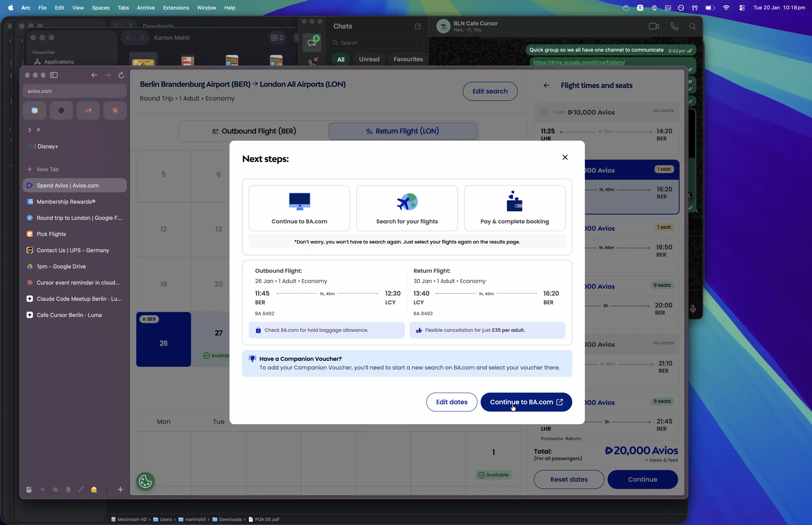
Task: Open the pinned Gmail favorite
Action: (x=88, y=111)
